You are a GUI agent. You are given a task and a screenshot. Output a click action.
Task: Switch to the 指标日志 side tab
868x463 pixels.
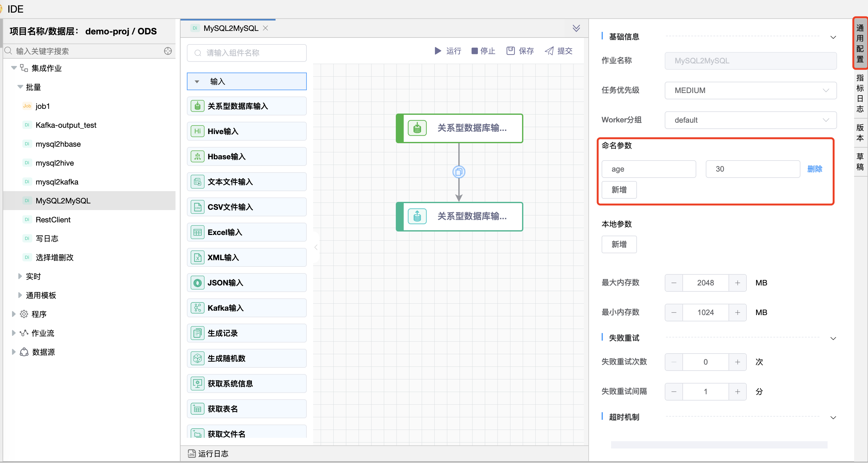click(x=860, y=93)
